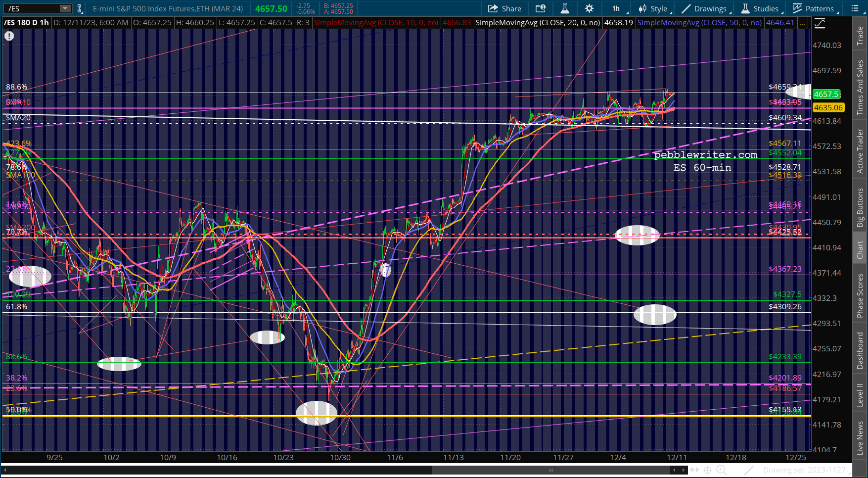The image size is (868, 478).
Task: Click the last price 4657.50 in header
Action: [271, 9]
